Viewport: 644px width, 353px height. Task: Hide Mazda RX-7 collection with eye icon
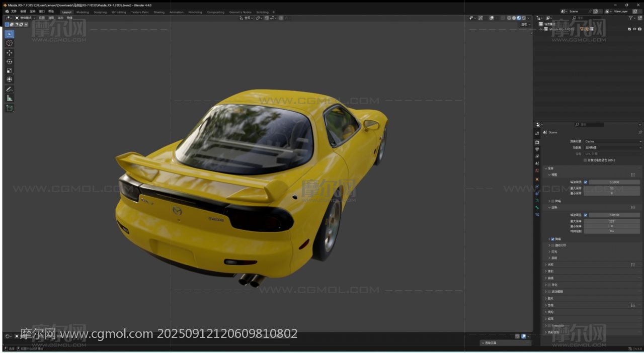click(x=634, y=29)
